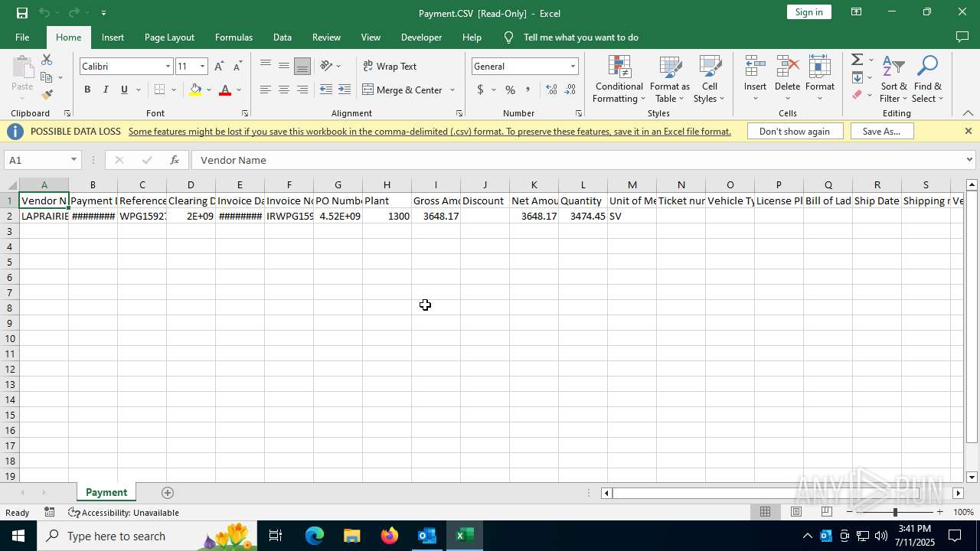980x551 pixels.
Task: Toggle Italic formatting
Action: point(106,90)
